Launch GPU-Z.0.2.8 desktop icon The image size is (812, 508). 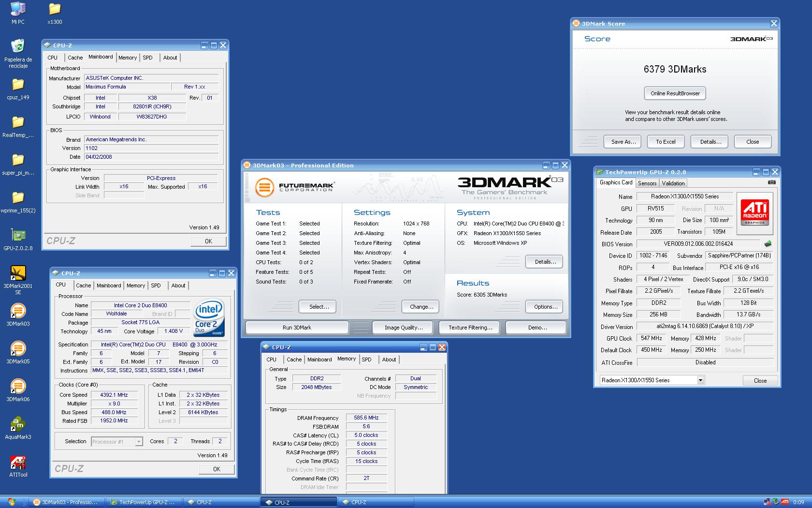tap(18, 239)
